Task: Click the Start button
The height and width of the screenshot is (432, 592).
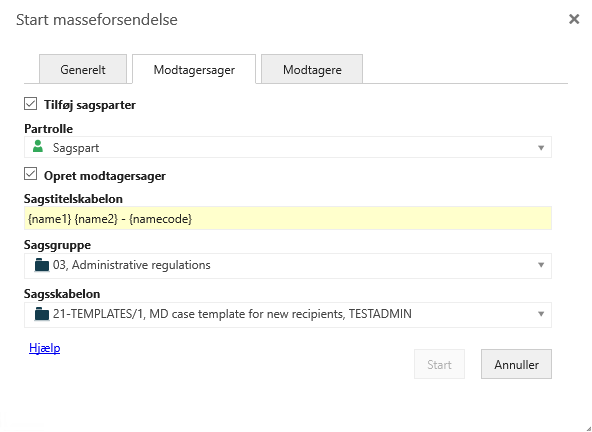Action: 439,364
